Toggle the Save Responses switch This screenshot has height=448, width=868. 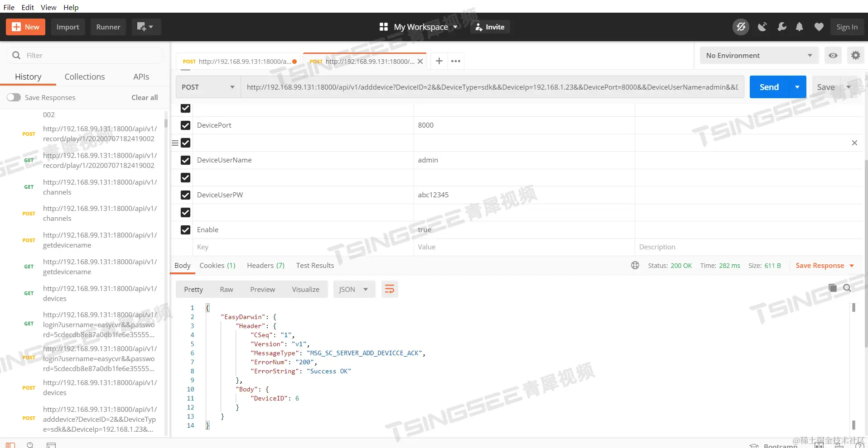coord(14,97)
